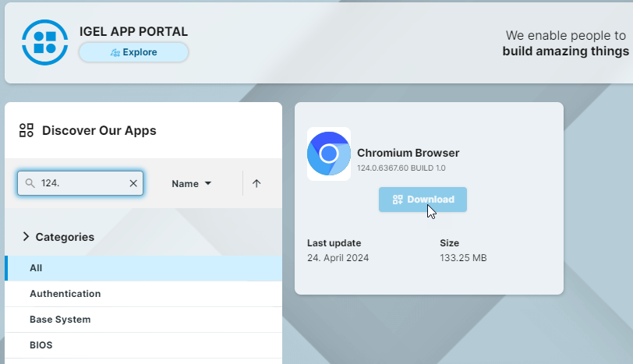Screen dimensions: 633x364
Task: Select the Authentication category
Action: tap(65, 294)
